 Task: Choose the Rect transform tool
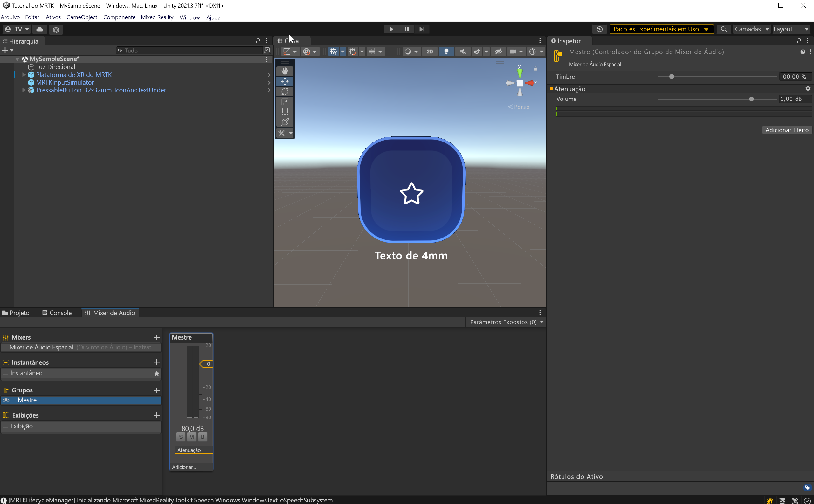pos(285,112)
